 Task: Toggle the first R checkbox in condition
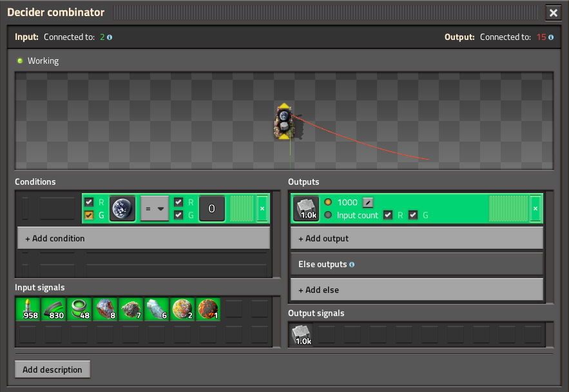click(x=89, y=202)
